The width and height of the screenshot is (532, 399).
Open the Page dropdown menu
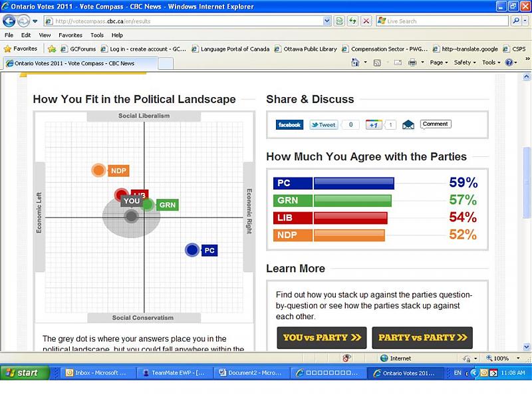pyautogui.click(x=439, y=63)
